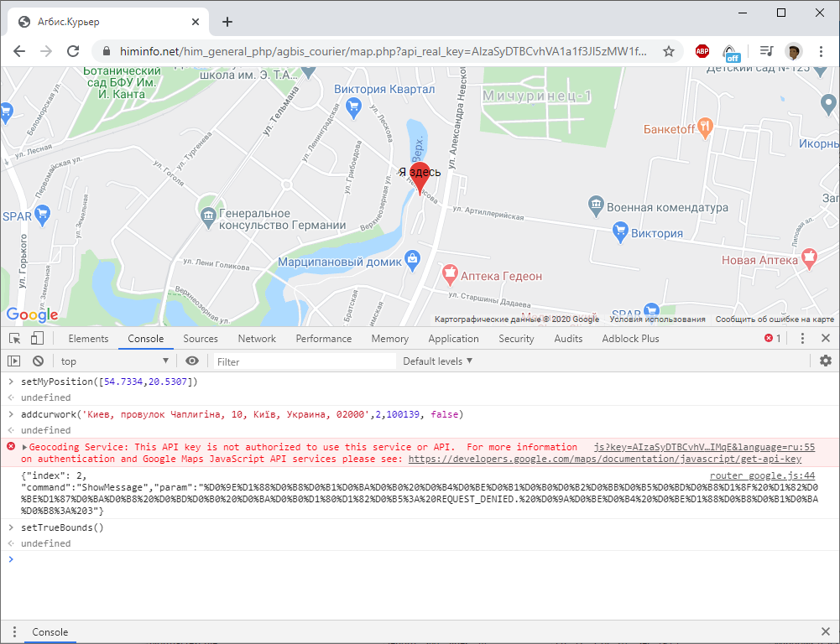
Task: Open the Условия использования link
Action: click(657, 319)
